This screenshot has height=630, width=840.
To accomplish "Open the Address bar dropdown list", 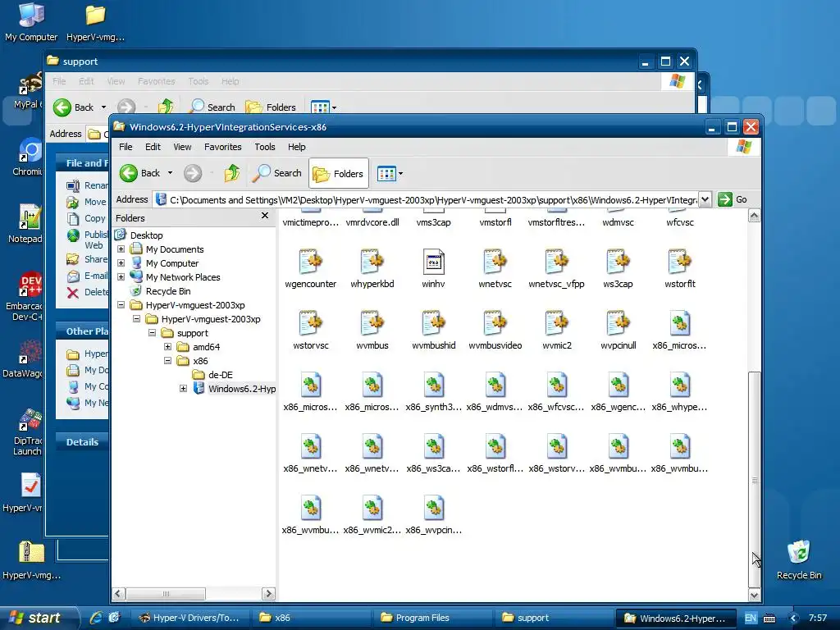I will (705, 199).
